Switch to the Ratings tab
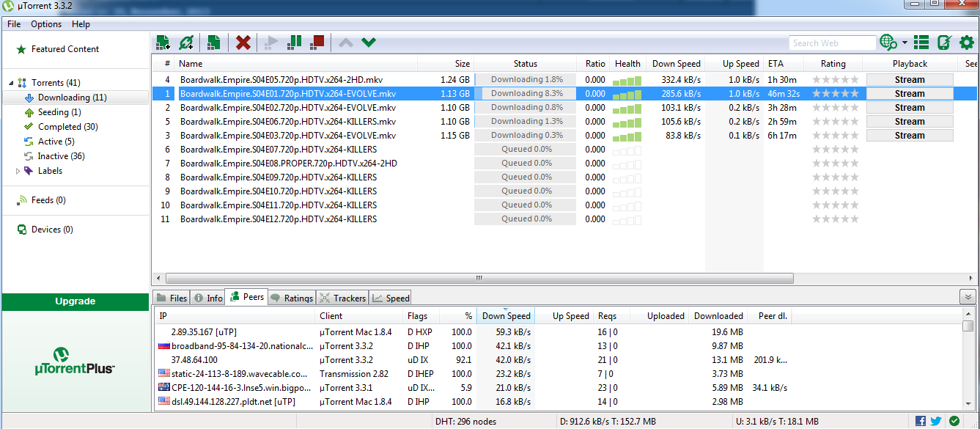980x429 pixels. click(291, 298)
